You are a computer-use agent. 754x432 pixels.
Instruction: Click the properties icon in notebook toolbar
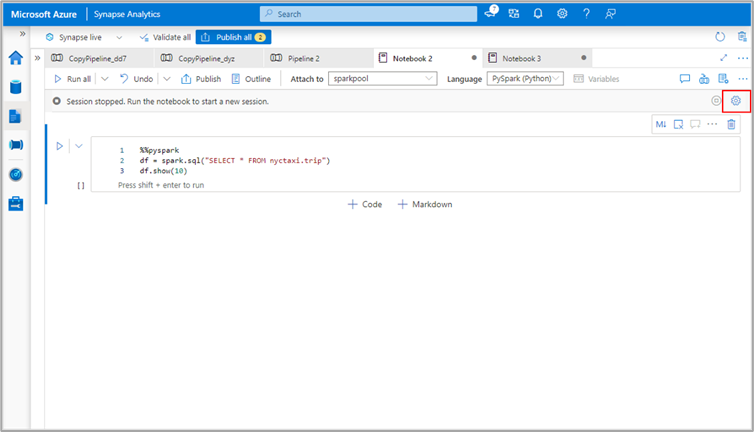point(723,78)
